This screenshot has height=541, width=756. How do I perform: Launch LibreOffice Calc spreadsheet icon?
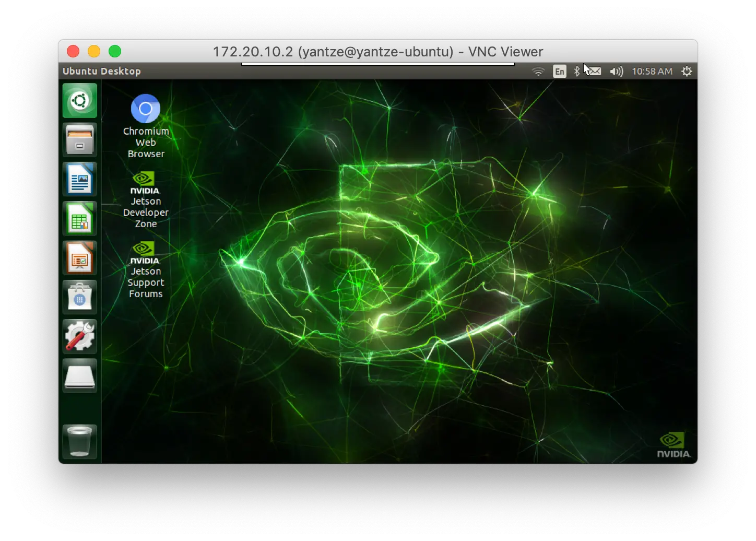(79, 219)
